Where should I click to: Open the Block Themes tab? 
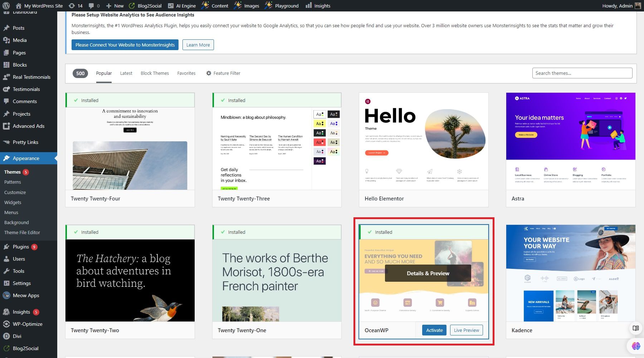(155, 73)
